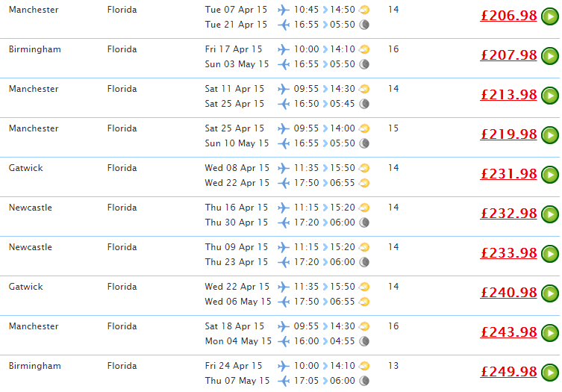Choose the £233.98 price link

(x=508, y=253)
